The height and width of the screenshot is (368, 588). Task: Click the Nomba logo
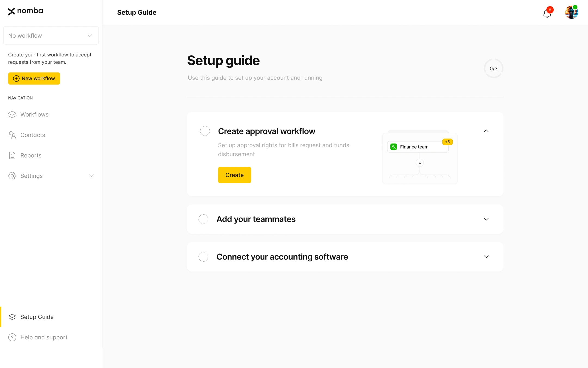click(x=26, y=11)
